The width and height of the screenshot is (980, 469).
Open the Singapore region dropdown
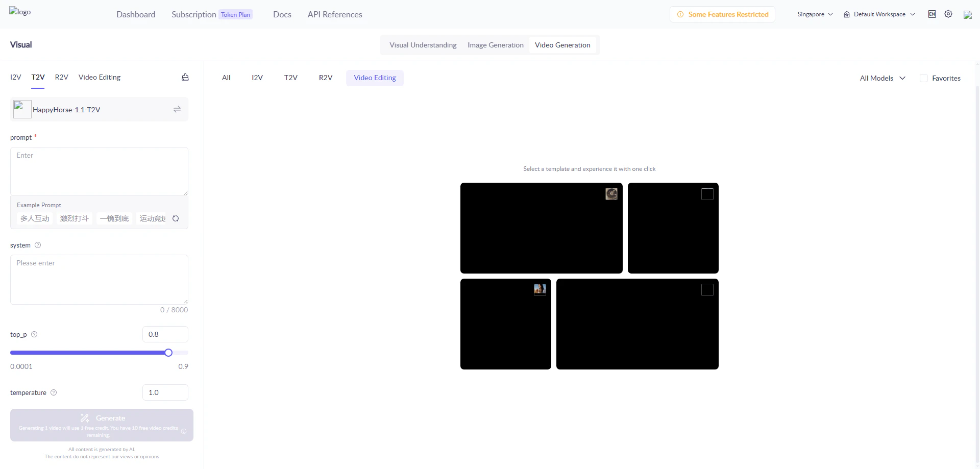[x=815, y=14]
